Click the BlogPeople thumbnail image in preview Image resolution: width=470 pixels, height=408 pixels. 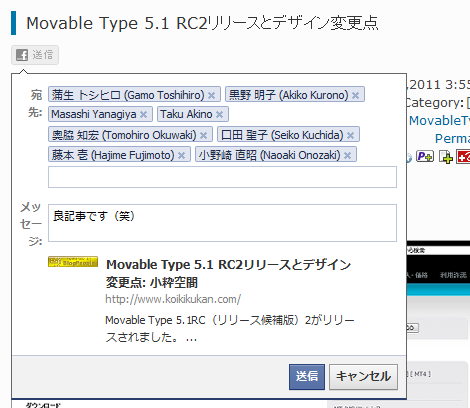(73, 262)
